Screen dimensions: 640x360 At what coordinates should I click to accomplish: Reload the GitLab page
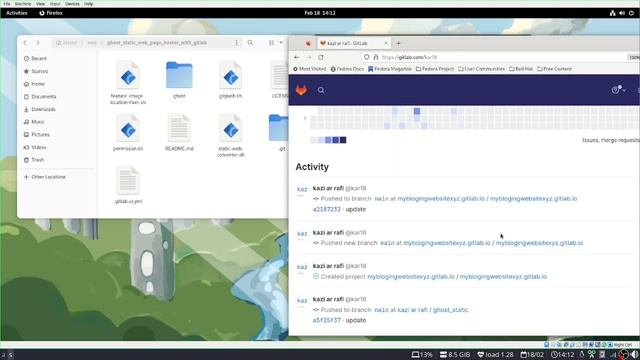coord(321,57)
